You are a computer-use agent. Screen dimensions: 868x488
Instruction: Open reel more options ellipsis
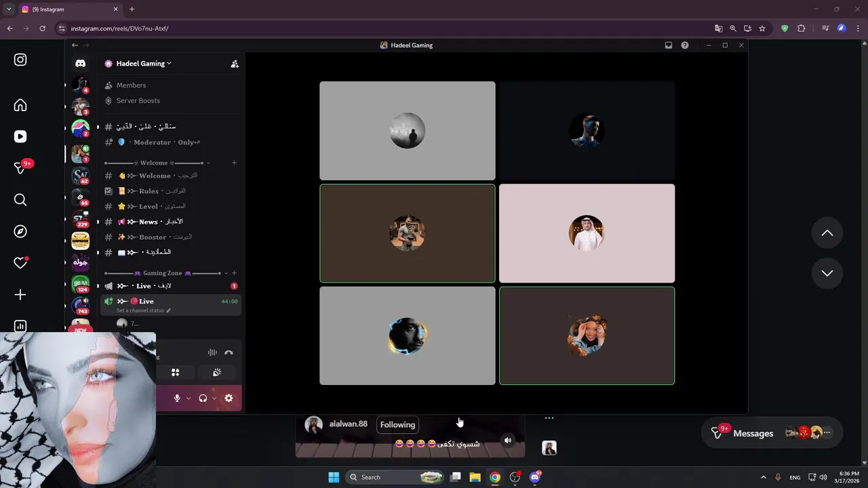coord(549,418)
